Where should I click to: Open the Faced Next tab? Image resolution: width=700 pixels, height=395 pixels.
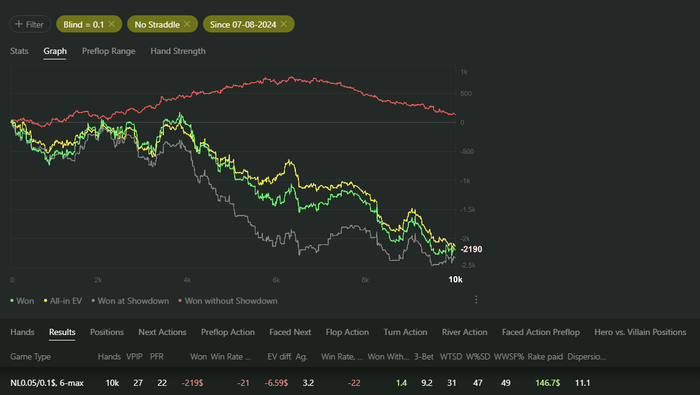click(290, 332)
